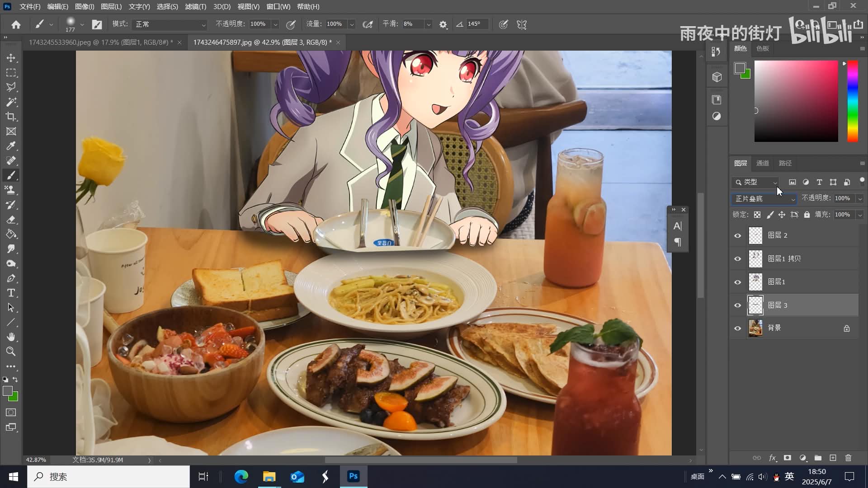868x488 pixels.
Task: Toggle lock position icon
Action: click(x=782, y=215)
